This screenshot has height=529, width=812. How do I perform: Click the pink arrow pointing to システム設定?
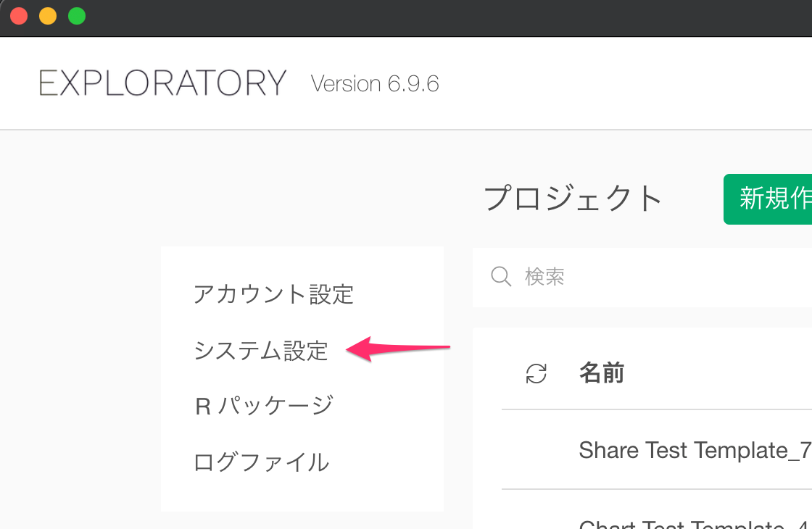coord(398,349)
